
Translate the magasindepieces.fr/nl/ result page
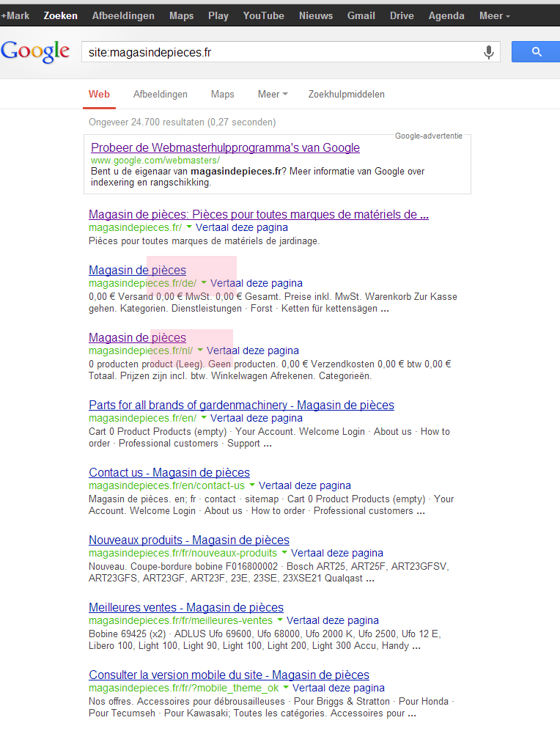tap(253, 351)
